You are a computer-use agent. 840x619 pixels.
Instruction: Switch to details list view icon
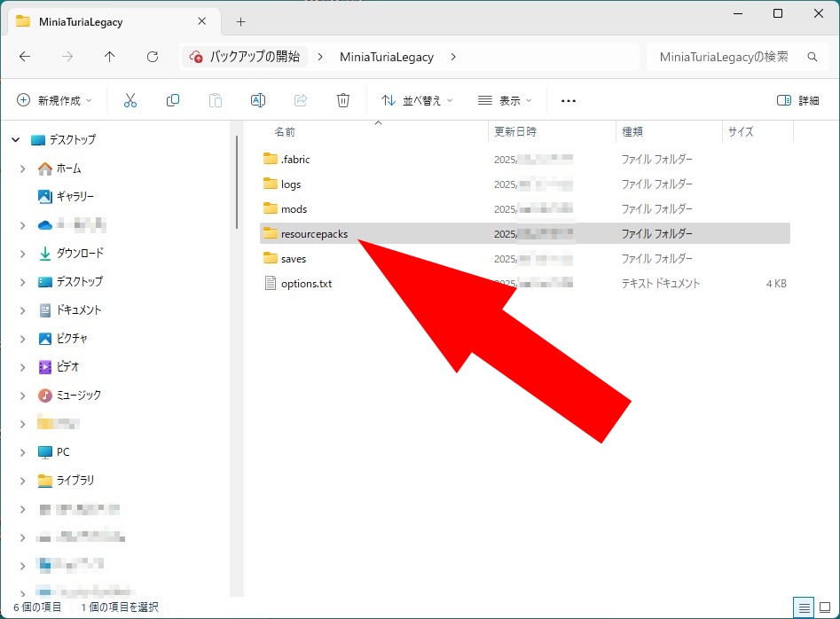pos(804,607)
